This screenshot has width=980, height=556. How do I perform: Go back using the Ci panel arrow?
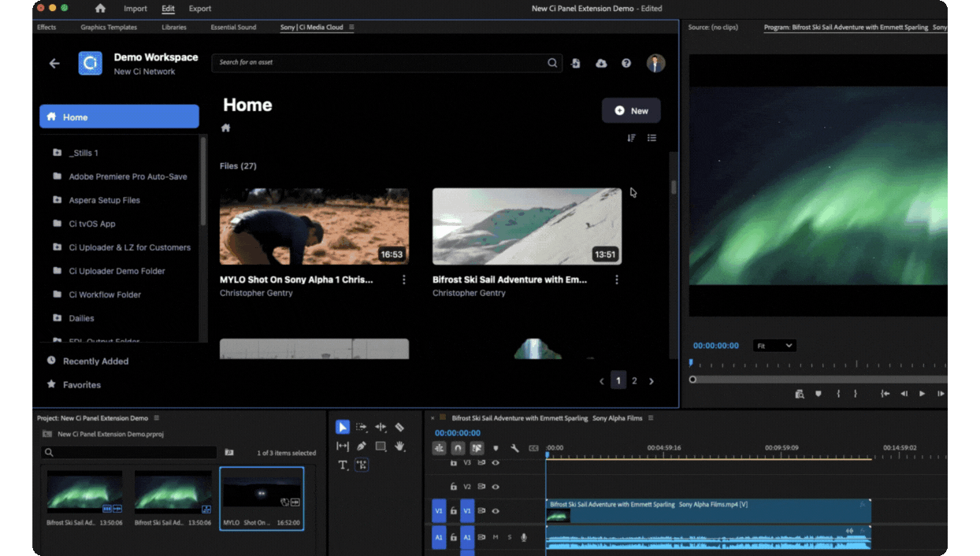(54, 64)
